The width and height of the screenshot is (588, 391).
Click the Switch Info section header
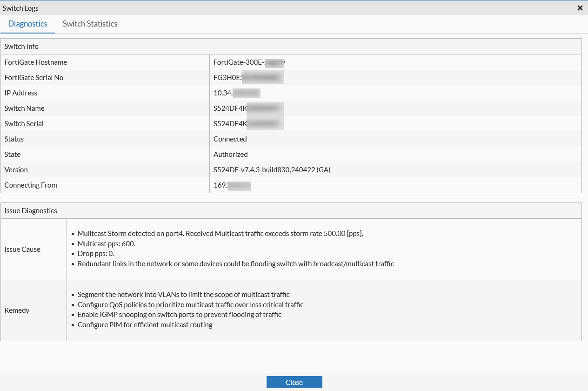(21, 47)
